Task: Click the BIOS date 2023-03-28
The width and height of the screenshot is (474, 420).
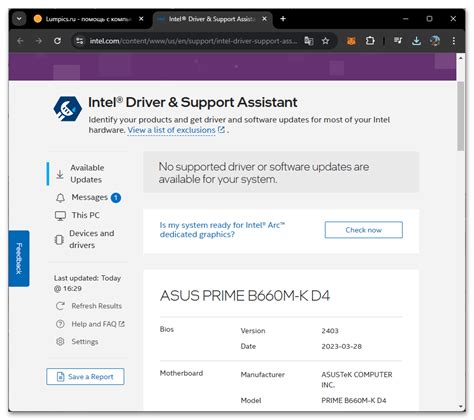Action: coord(341,346)
